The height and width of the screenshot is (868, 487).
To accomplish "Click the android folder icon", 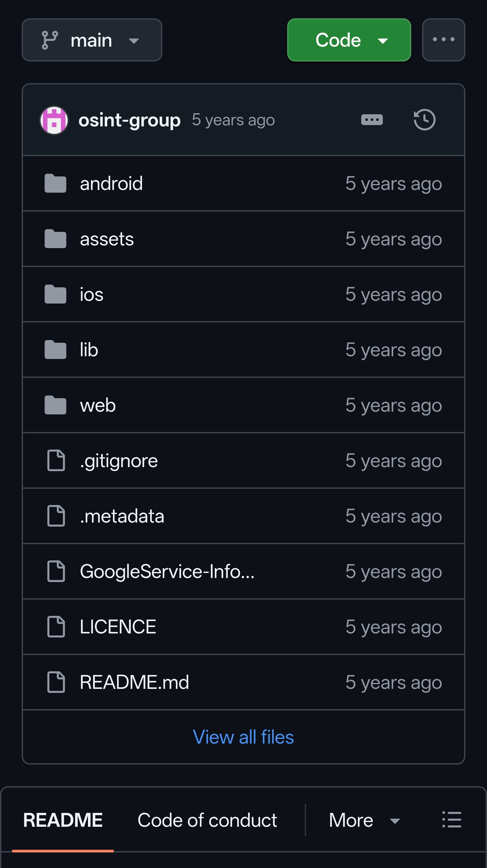I will coord(55,184).
